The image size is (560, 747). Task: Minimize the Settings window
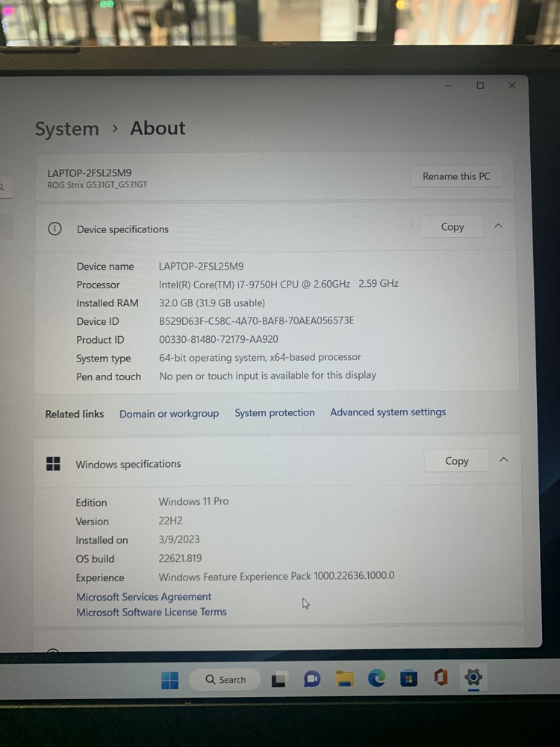pos(448,86)
